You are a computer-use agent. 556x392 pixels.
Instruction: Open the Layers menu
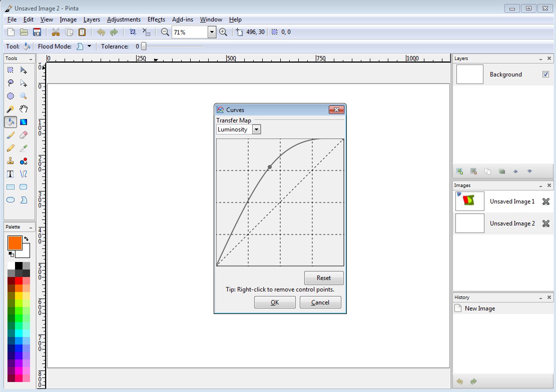(92, 19)
